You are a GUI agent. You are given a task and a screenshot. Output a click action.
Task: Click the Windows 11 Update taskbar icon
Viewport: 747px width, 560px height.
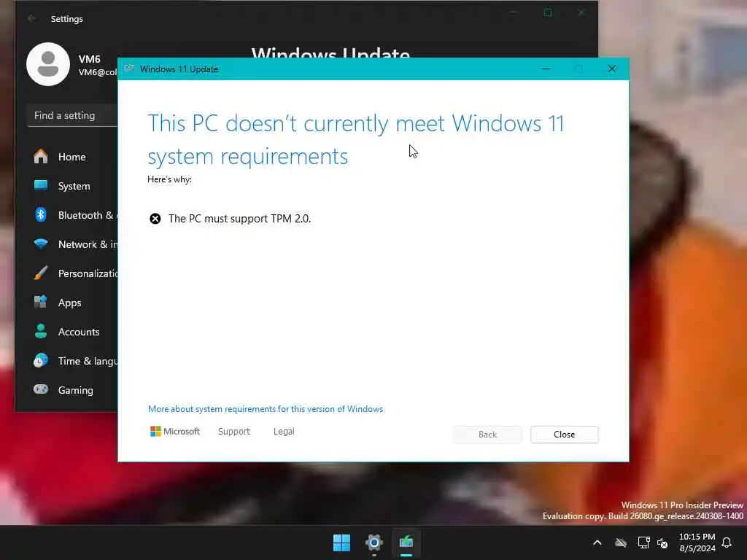(x=406, y=542)
